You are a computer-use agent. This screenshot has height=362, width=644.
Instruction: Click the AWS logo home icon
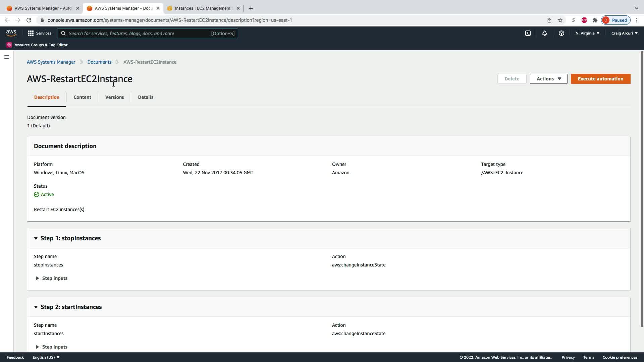coord(11,33)
